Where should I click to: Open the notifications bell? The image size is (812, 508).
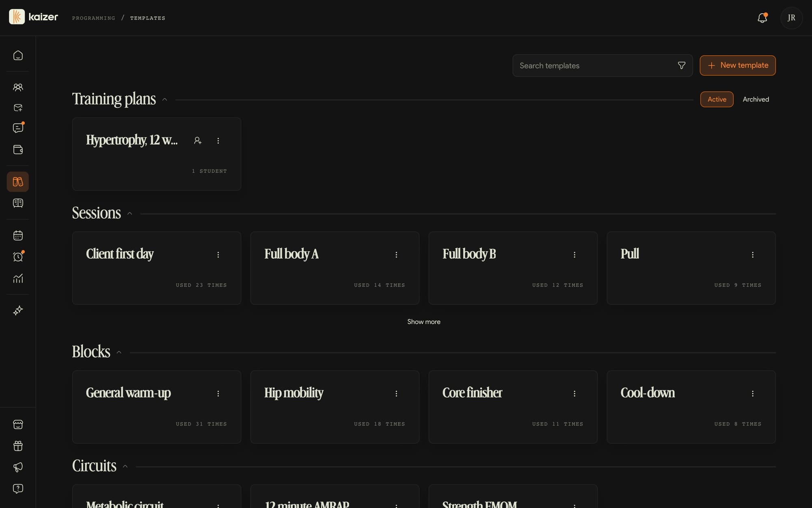[762, 18]
